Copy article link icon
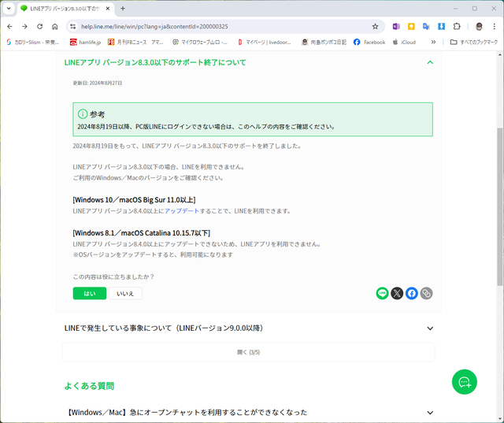The width and height of the screenshot is (504, 423). click(426, 293)
